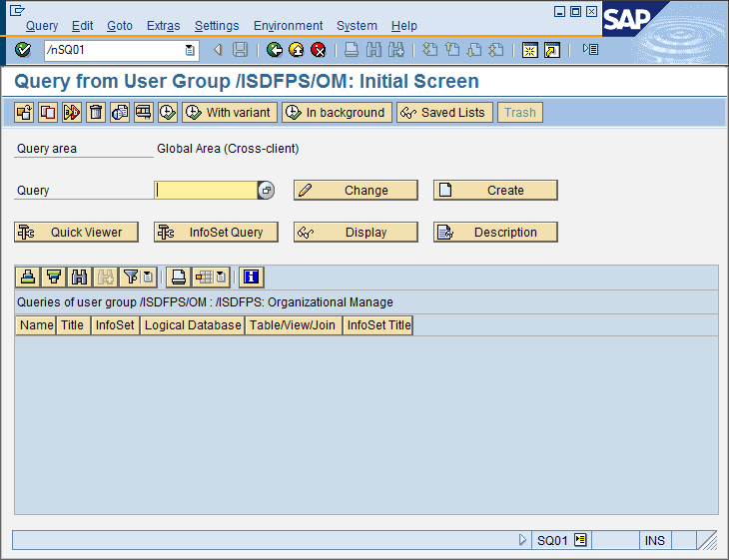Click the blue Information icon
Screen dimensions: 729x560
pos(251,277)
